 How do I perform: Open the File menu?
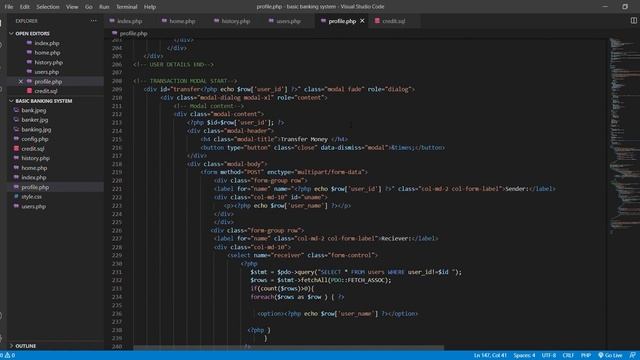pos(9,7)
